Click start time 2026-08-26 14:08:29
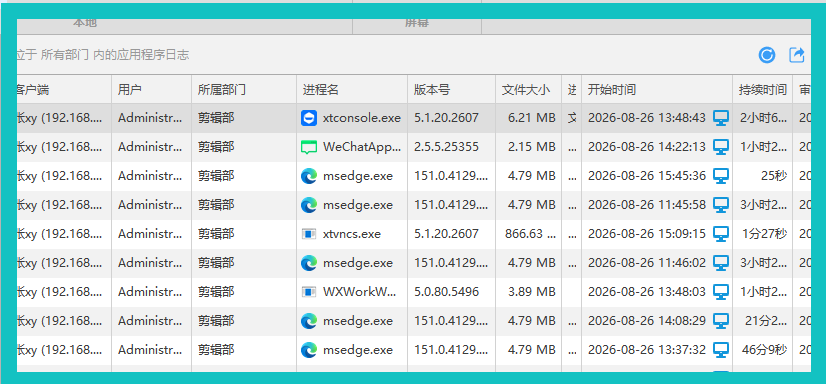 pos(646,321)
